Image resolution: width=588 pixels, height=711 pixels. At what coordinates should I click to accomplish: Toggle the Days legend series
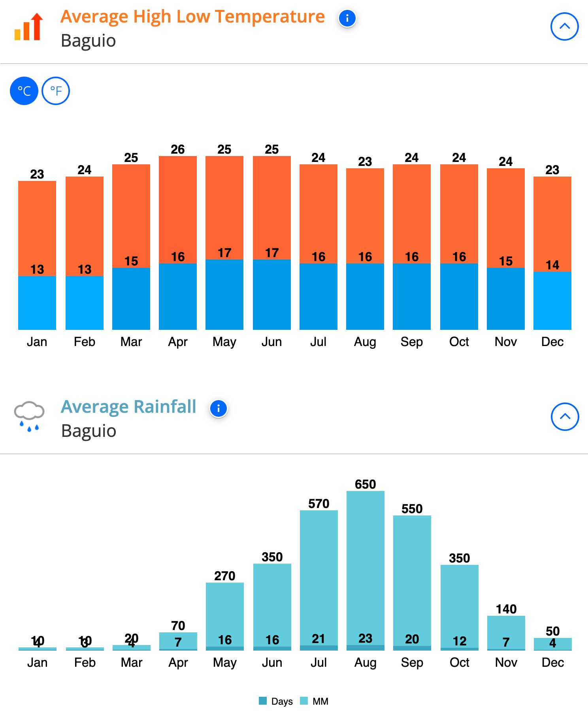point(276,701)
